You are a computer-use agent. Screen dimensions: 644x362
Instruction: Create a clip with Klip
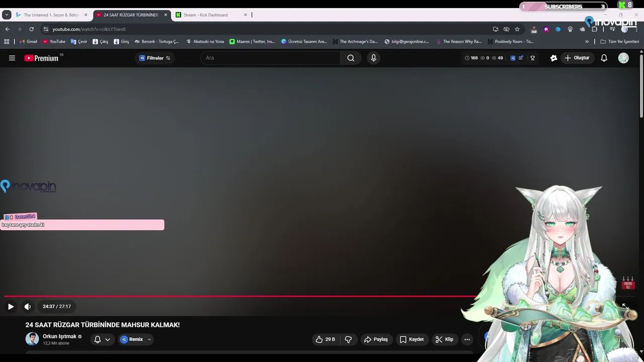(x=444, y=339)
